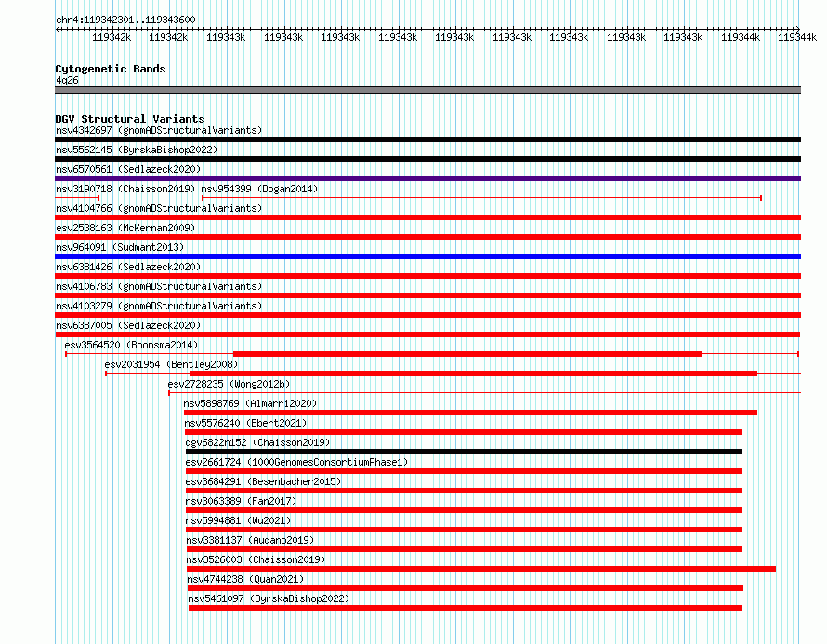827x644 pixels.
Task: Open esv2031954 Bentley2008 label
Action: click(171, 364)
